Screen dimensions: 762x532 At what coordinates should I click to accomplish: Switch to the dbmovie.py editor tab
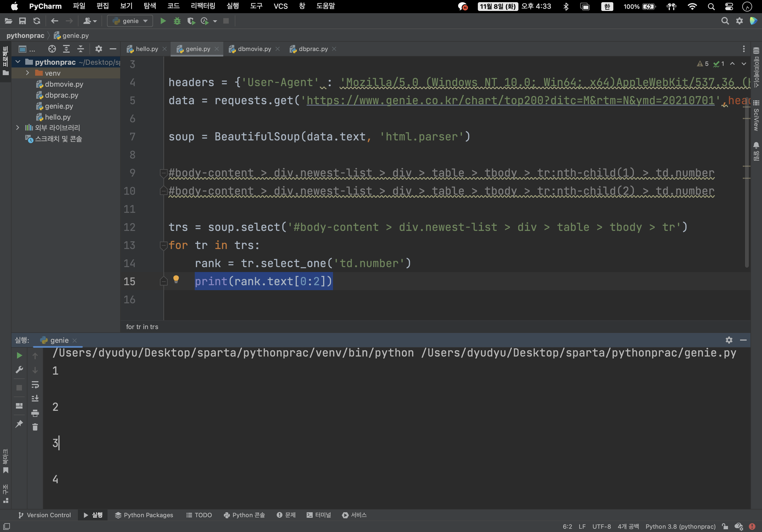point(254,49)
